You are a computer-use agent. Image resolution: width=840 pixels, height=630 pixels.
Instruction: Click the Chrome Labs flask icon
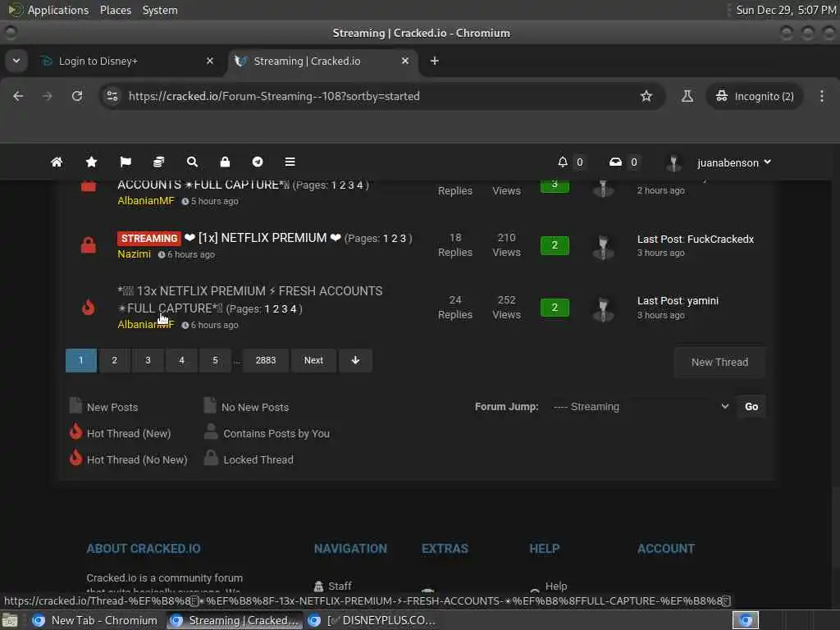687,96
